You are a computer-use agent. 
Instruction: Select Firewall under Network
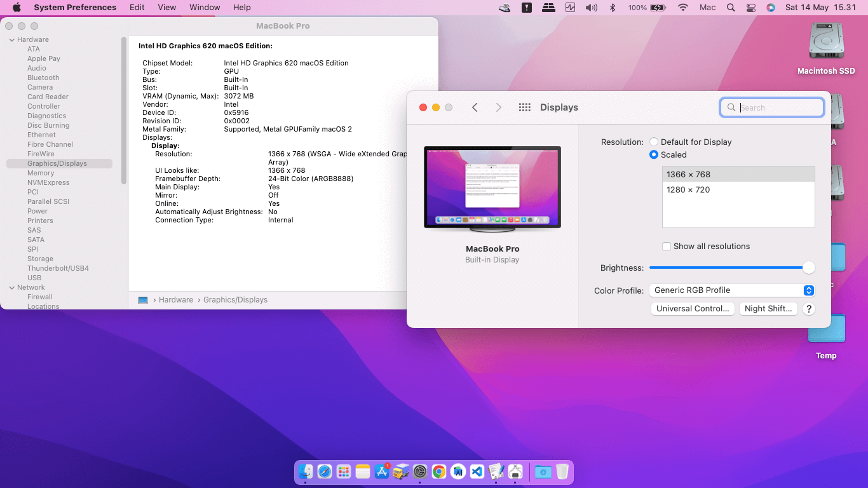click(40, 297)
